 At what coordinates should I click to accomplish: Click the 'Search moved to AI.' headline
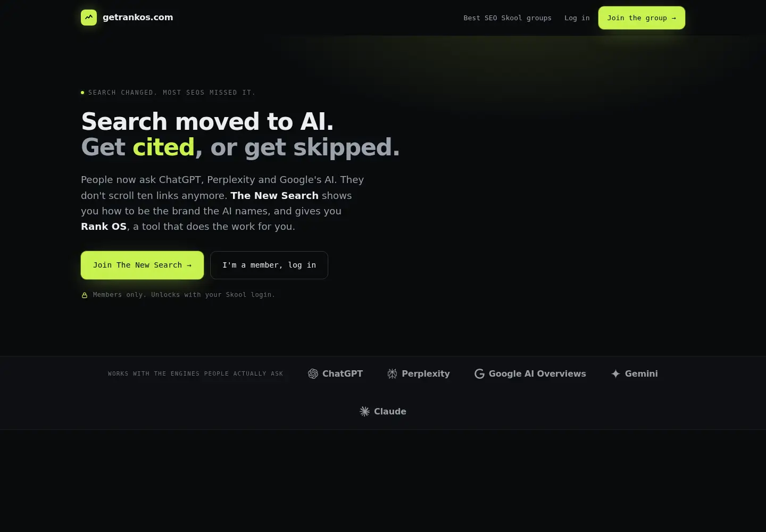tap(207, 121)
